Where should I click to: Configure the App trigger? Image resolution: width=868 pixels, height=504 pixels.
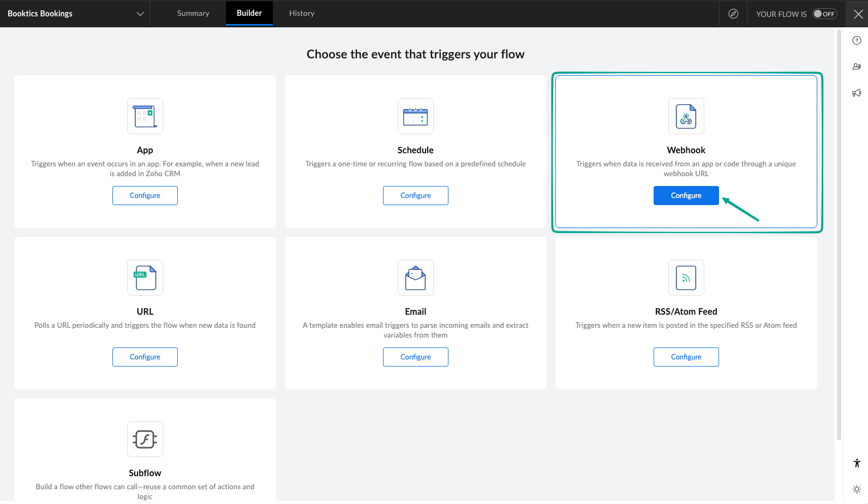(x=145, y=195)
